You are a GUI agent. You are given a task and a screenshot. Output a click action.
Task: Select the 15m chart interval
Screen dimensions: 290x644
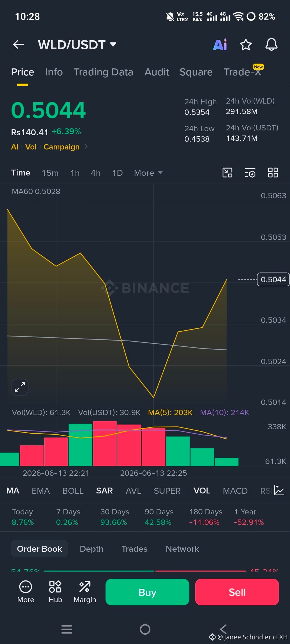click(x=50, y=173)
